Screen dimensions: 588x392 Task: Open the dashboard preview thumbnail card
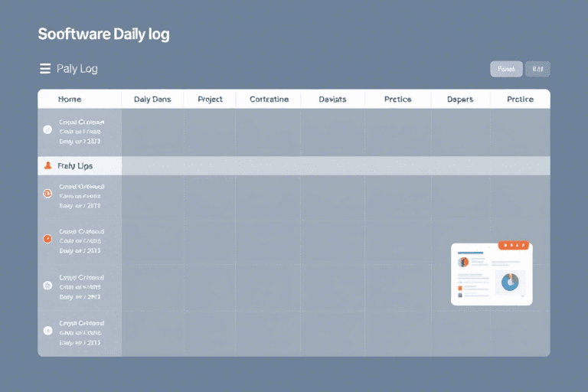coord(491,274)
